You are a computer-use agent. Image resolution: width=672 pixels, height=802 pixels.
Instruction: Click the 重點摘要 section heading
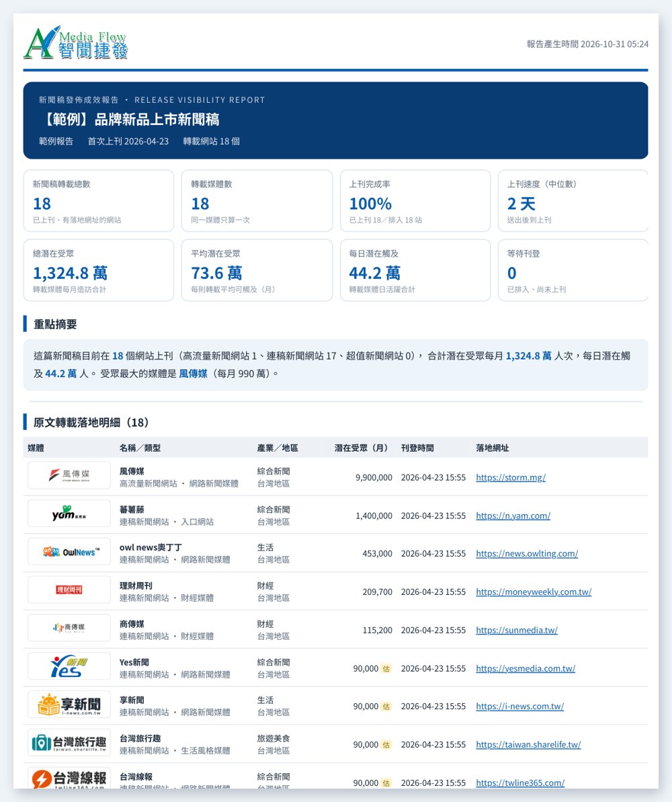[55, 324]
